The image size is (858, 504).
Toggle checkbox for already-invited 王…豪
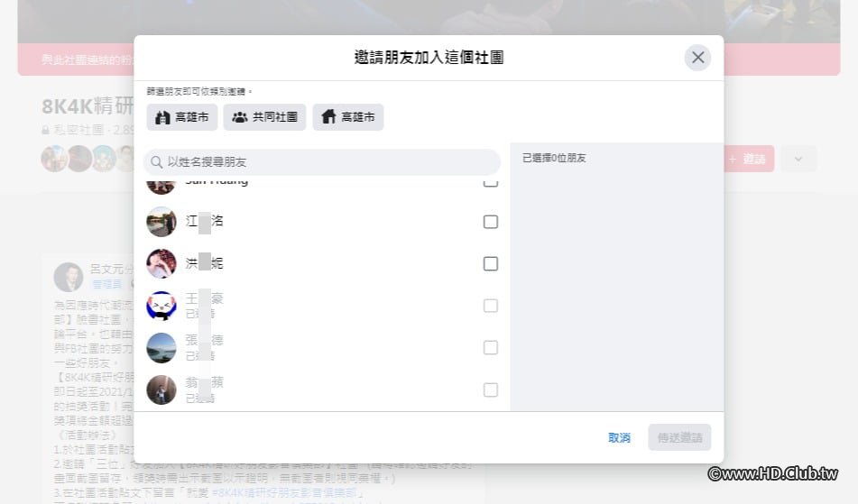click(x=490, y=306)
